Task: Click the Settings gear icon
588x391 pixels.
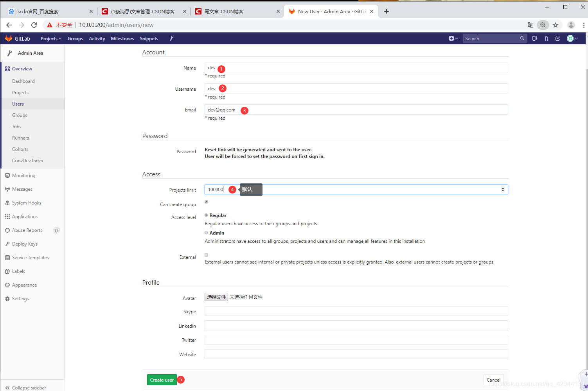Action: tap(7, 299)
